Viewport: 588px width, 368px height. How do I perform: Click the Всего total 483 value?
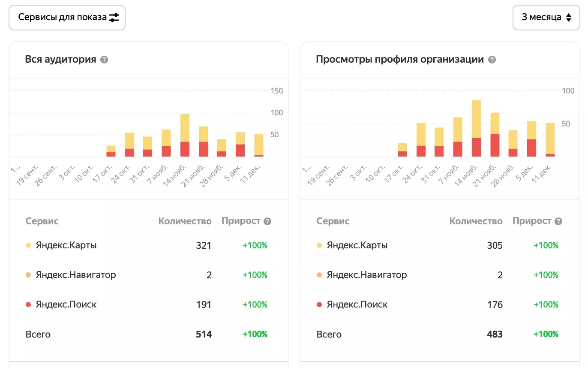[495, 334]
